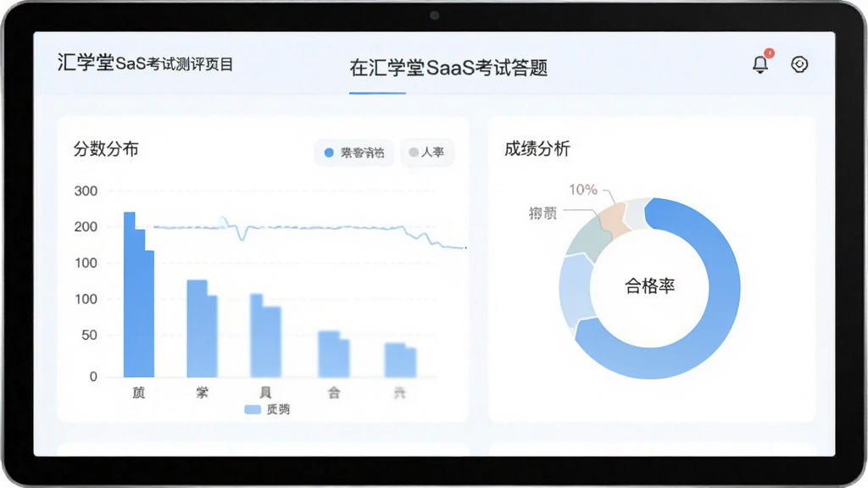Click the third bar group in chart
The image size is (868, 488).
[265, 335]
